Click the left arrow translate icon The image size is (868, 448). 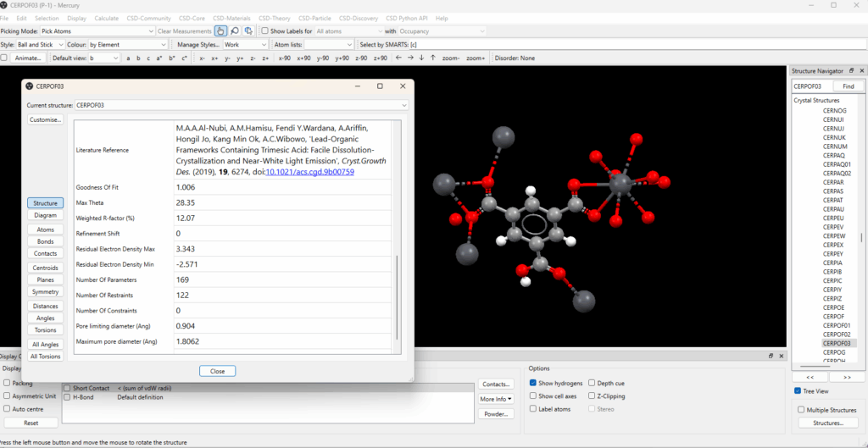399,58
